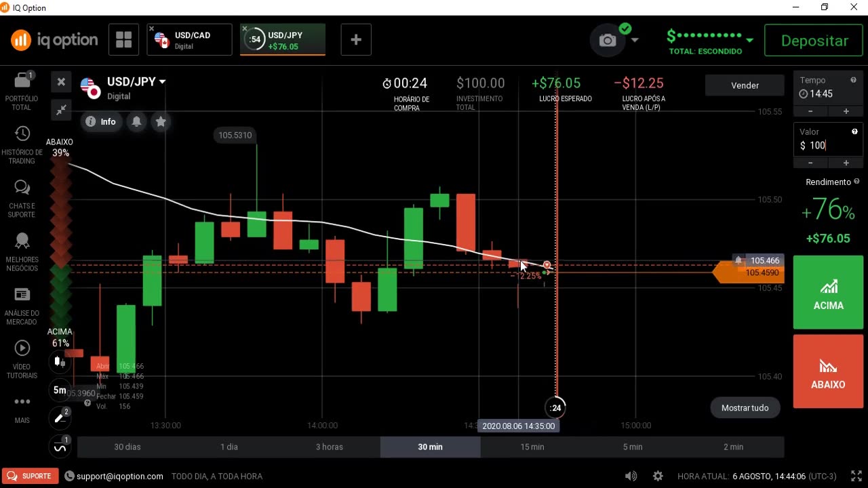Select 15 min chart range

tap(532, 447)
